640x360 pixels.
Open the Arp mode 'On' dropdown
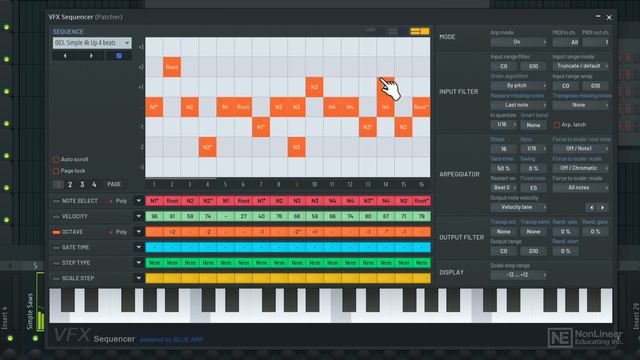[519, 42]
